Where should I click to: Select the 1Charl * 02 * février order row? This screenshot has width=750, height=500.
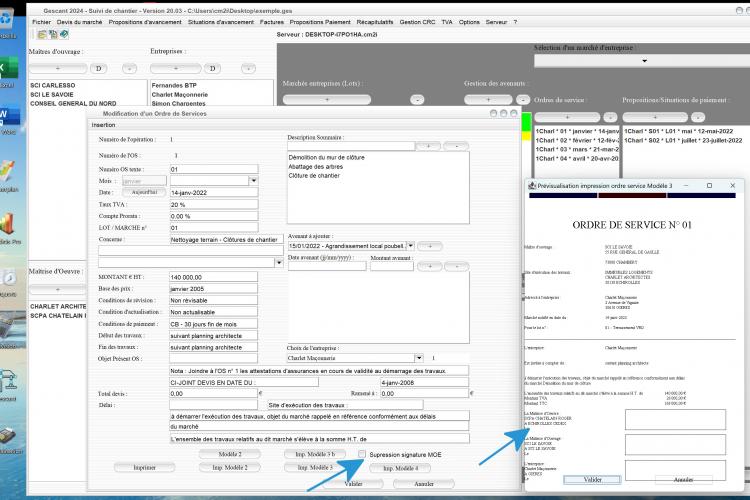pyautogui.click(x=577, y=140)
